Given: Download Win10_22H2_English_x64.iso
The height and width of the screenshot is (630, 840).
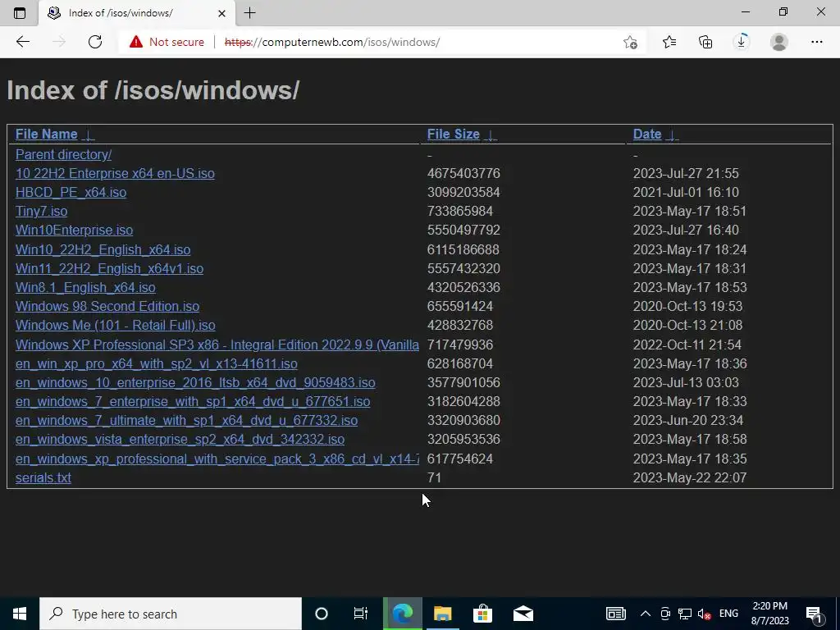Looking at the screenshot, I should tap(103, 249).
